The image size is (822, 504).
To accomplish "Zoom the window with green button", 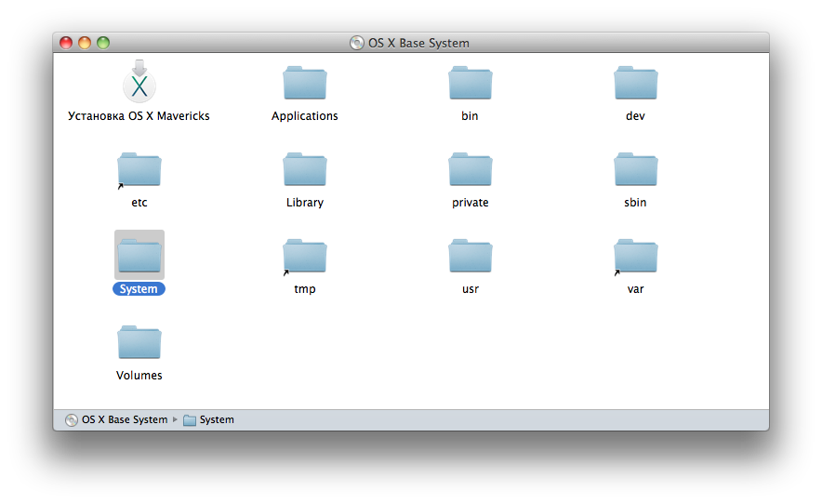I will click(103, 43).
